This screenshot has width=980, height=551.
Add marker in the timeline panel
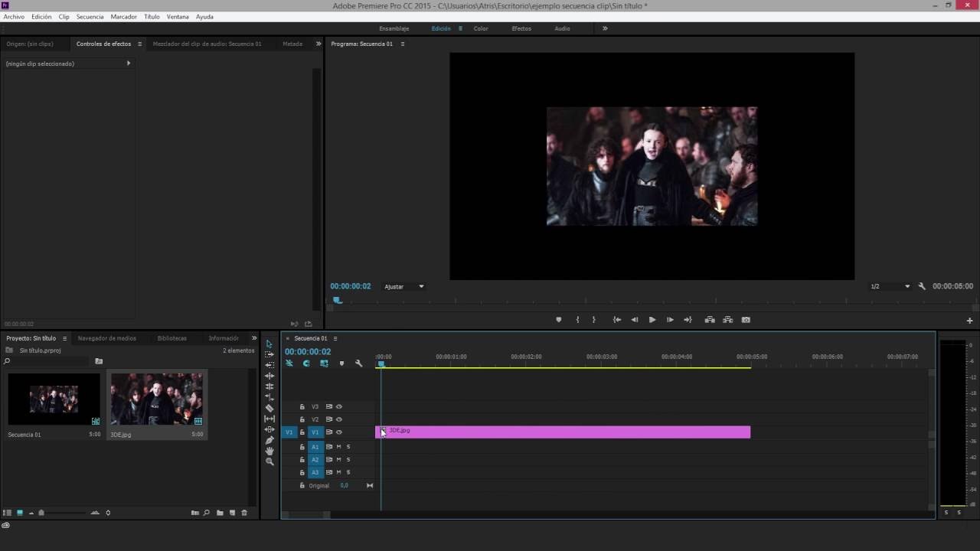(341, 364)
